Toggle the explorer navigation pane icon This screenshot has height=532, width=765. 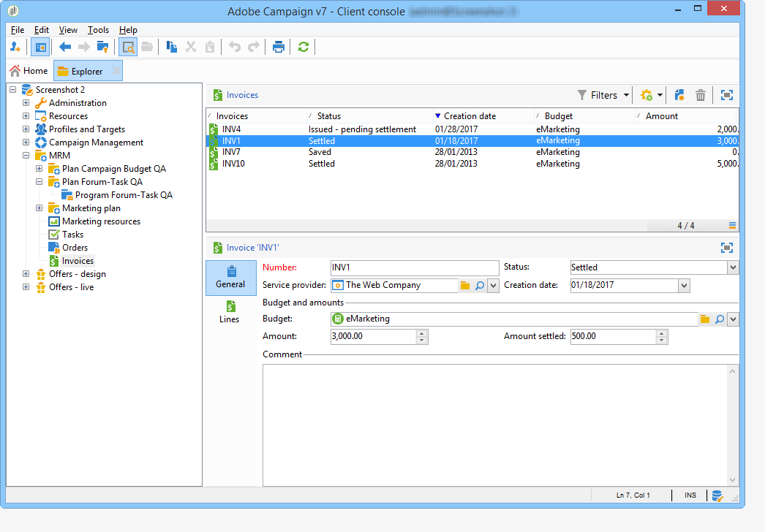pos(40,47)
